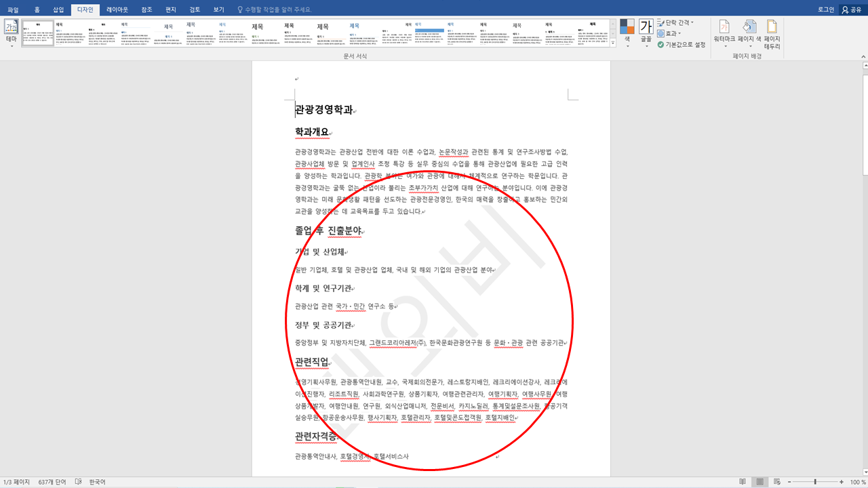Open the 효과 (Effects) dropdown
868x488 pixels.
(669, 33)
